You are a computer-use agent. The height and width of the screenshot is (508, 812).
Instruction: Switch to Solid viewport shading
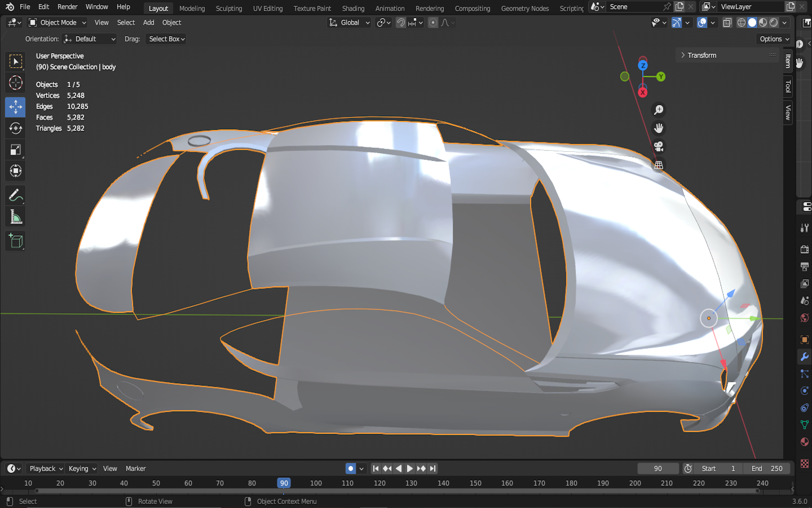752,23
